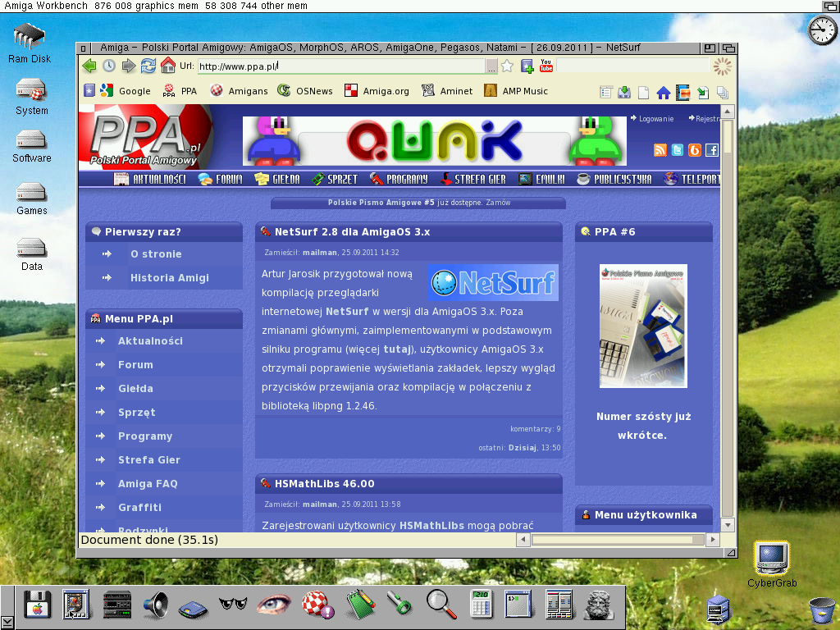This screenshot has width=840, height=630.
Task: Open the OSNews bookmark
Action: (x=305, y=91)
